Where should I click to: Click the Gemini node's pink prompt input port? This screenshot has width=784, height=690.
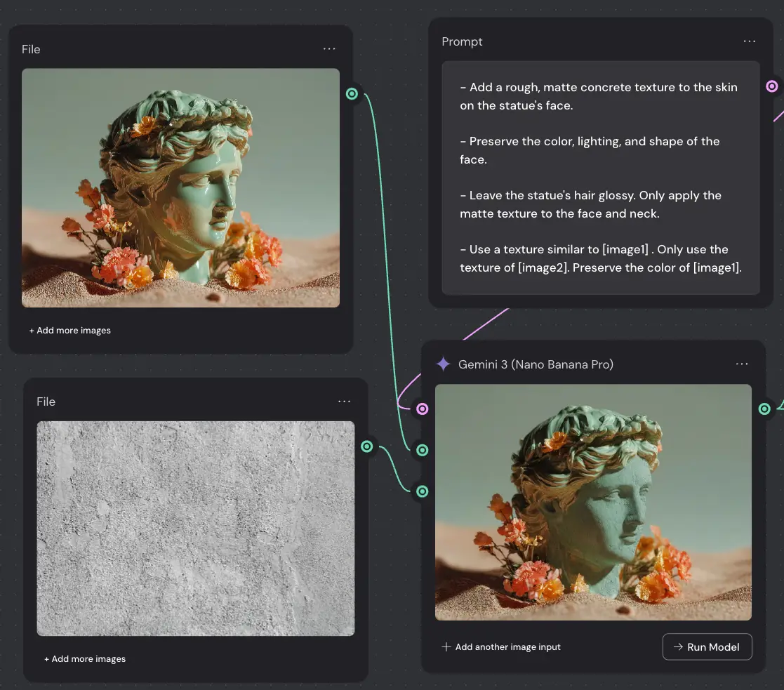[422, 409]
